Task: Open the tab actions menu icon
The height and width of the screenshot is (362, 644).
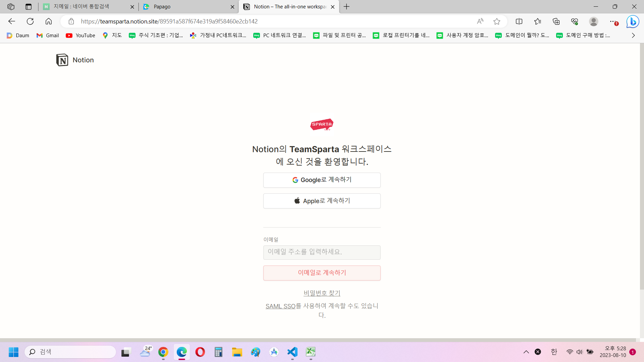Action: click(29, 7)
